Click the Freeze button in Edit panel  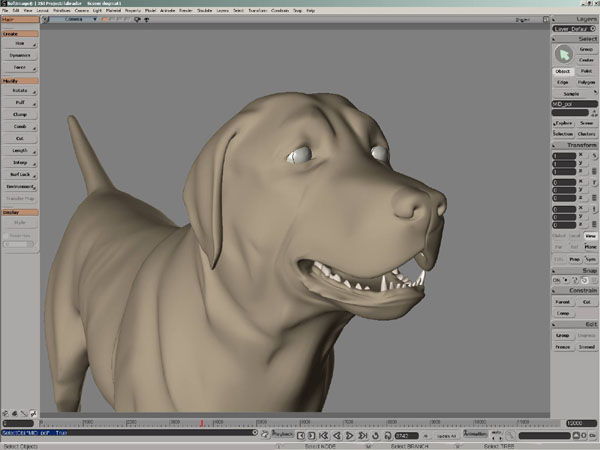(x=562, y=347)
